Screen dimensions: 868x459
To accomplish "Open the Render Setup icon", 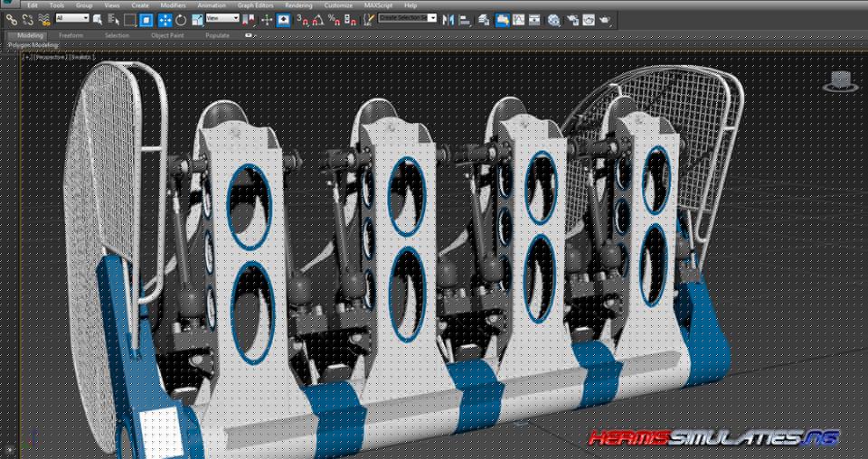I will [573, 20].
